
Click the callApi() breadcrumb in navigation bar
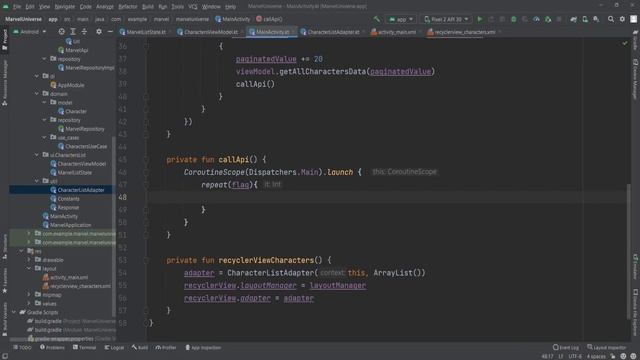(269, 19)
